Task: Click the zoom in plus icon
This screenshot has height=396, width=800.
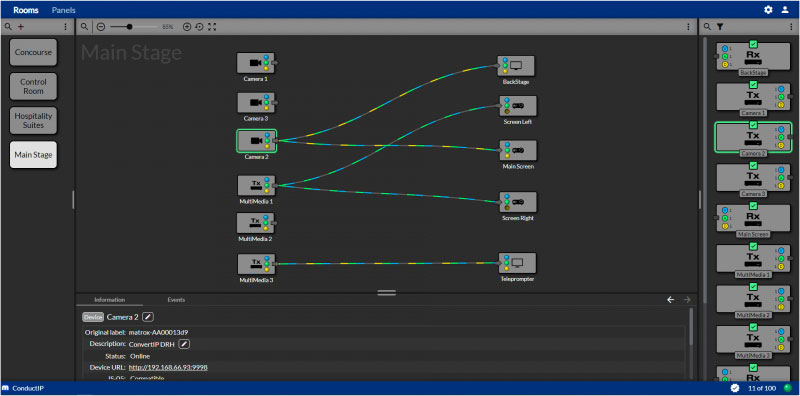Action: click(x=187, y=27)
